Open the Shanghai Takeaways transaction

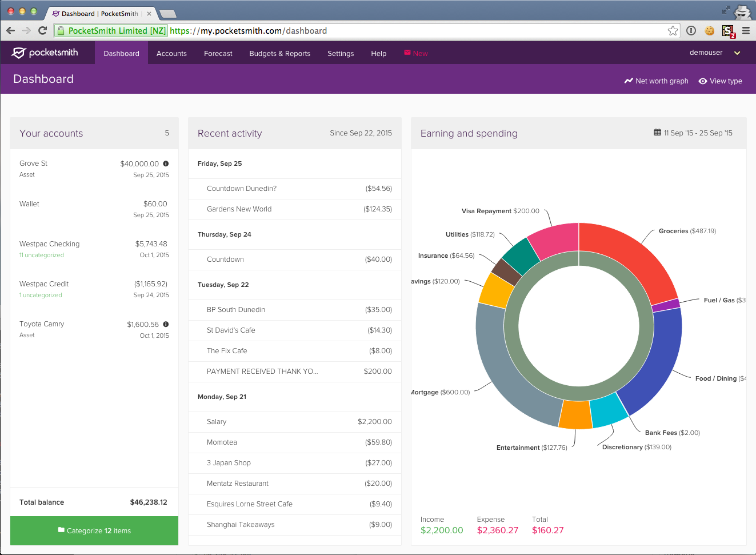(x=295, y=525)
